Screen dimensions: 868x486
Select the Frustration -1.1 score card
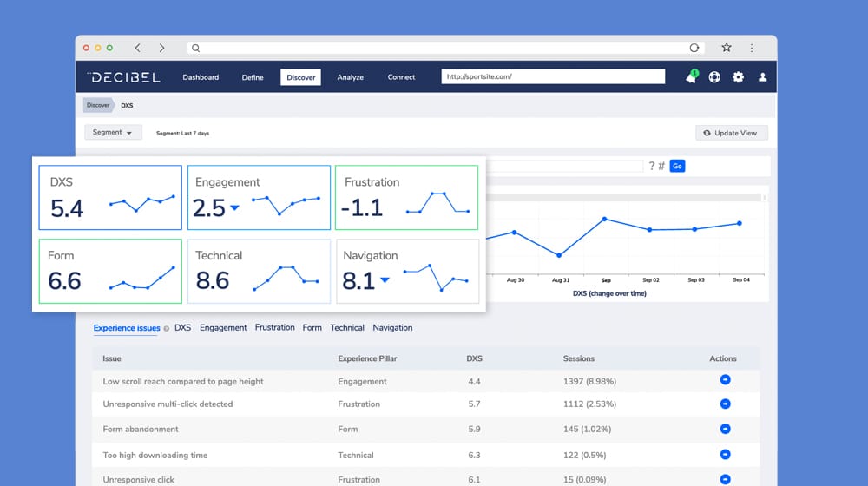click(x=406, y=198)
